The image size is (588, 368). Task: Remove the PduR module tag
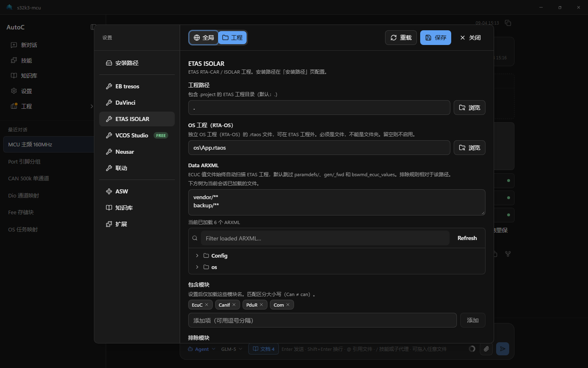(x=261, y=305)
